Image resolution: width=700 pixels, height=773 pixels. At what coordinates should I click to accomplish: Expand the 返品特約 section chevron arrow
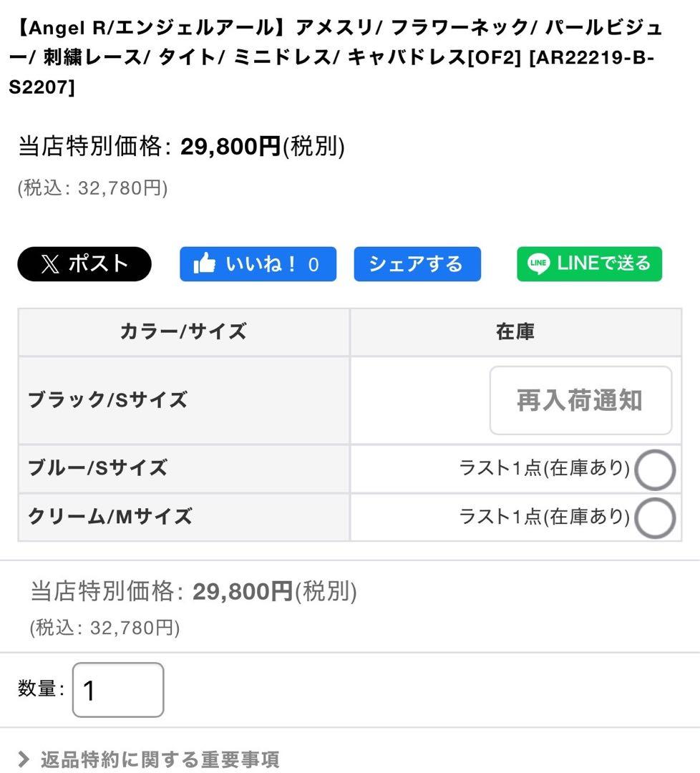24,759
